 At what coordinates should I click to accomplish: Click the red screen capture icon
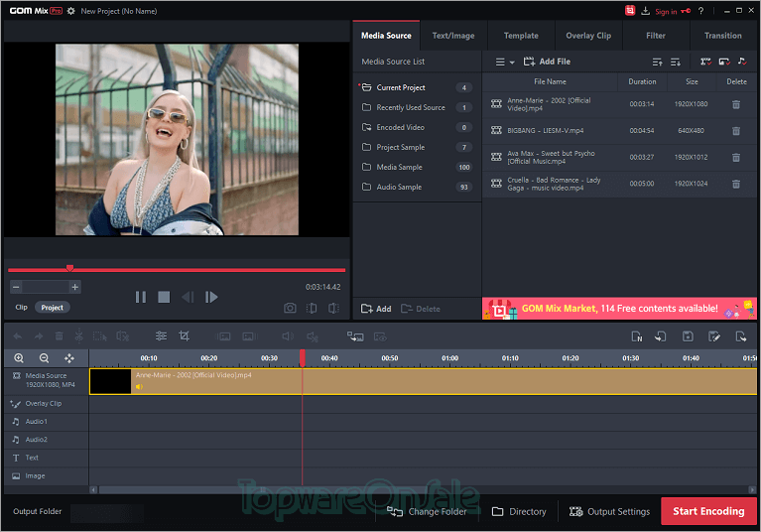[x=629, y=11]
